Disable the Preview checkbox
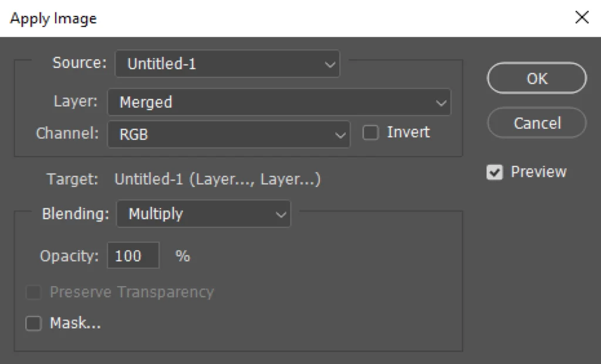 tap(495, 173)
